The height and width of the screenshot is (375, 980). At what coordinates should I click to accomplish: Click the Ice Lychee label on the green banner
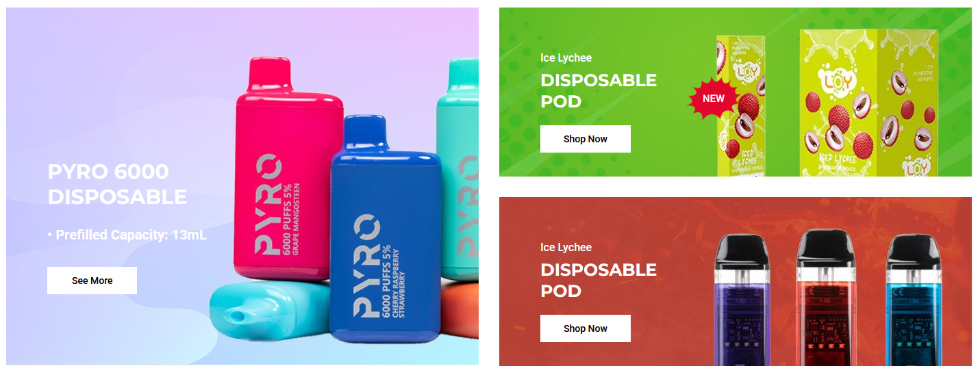pos(566,58)
